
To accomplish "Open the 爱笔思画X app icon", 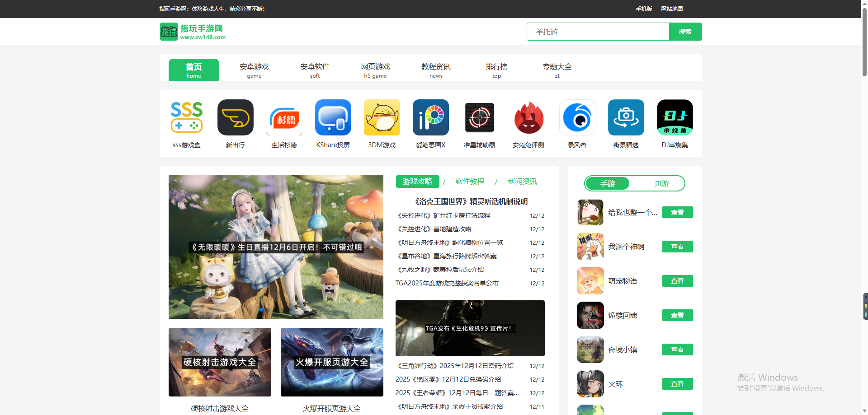I will pos(430,117).
